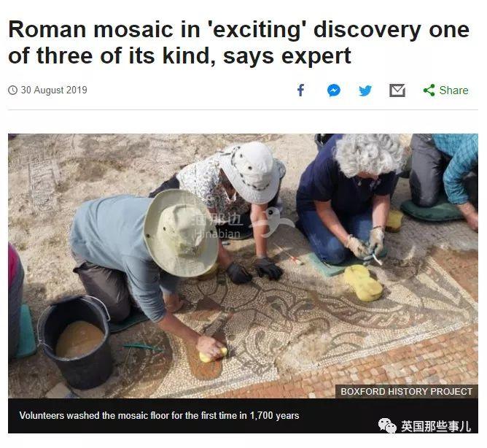Send the article via Messenger icon
487x448 pixels.
coord(334,90)
